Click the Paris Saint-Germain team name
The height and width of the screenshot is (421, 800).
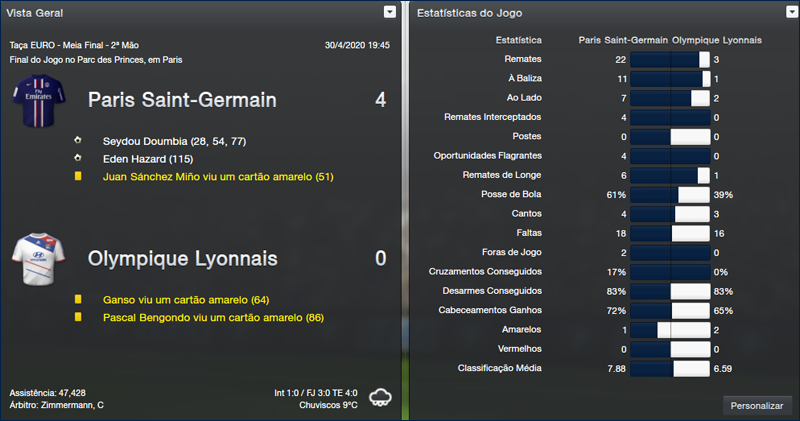point(180,100)
